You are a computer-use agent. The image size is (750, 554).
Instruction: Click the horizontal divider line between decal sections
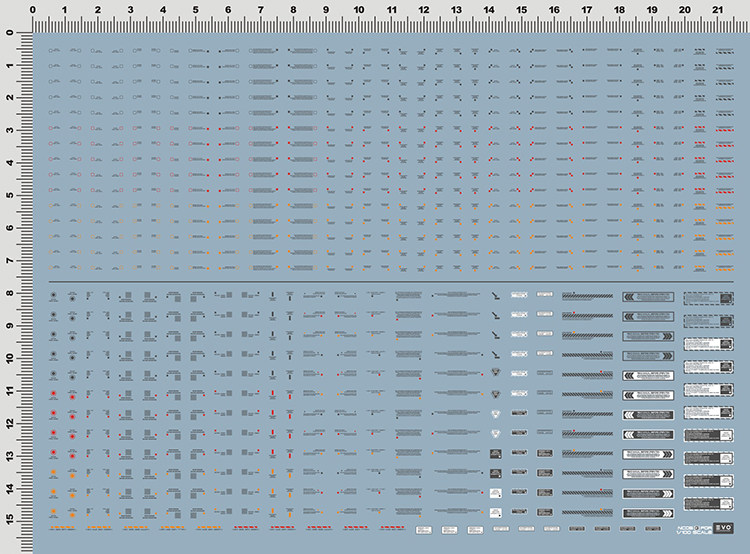tap(391, 282)
